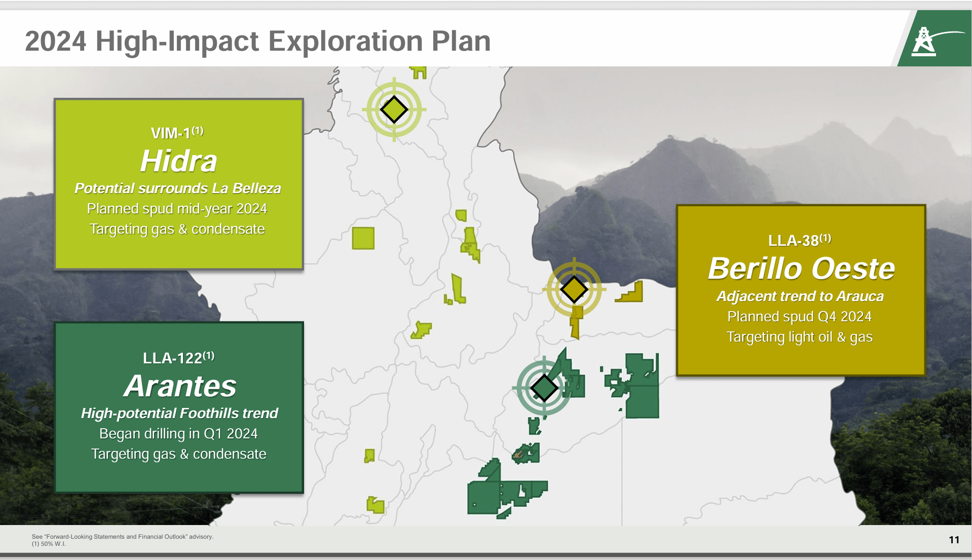Viewport: 972px width, 560px height.
Task: Select the VIM-1 Hidra info box
Action: 178,184
